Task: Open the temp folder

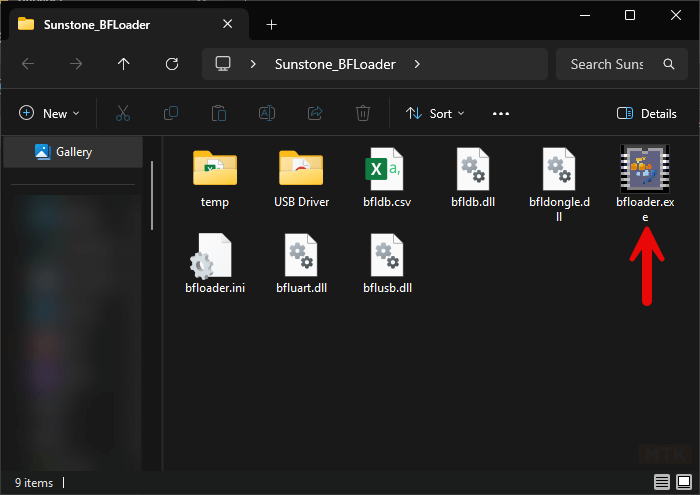Action: point(215,179)
